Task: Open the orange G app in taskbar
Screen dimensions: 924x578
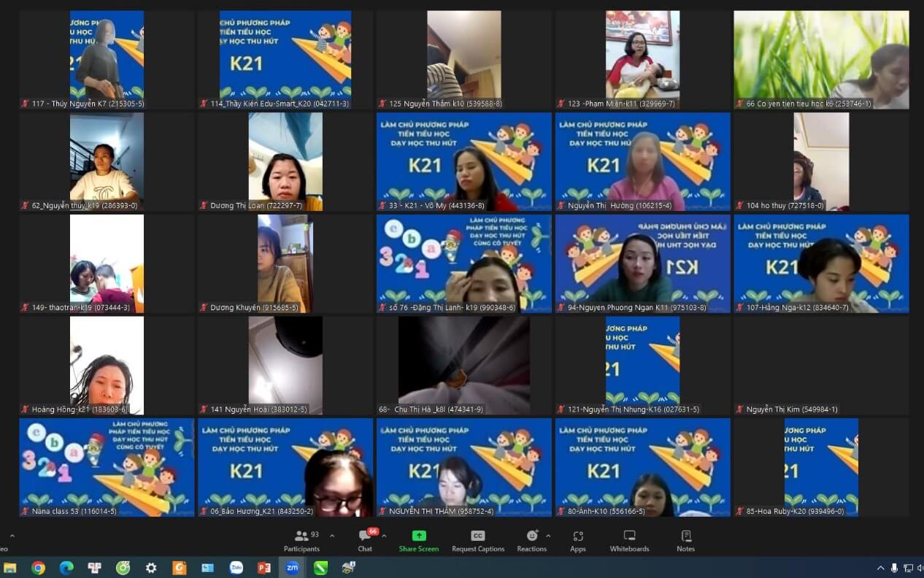Action: (180, 568)
